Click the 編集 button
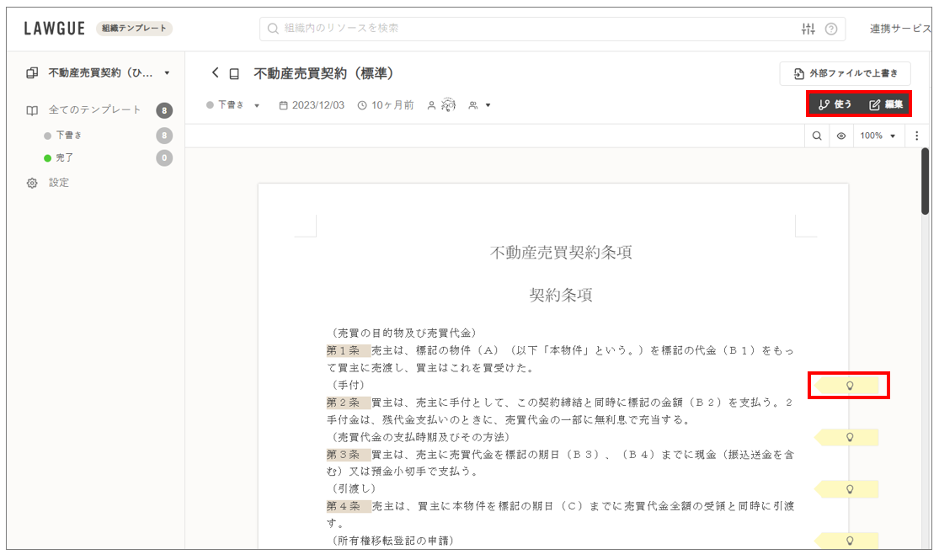Image resolution: width=939 pixels, height=560 pixels. pyautogui.click(x=886, y=104)
